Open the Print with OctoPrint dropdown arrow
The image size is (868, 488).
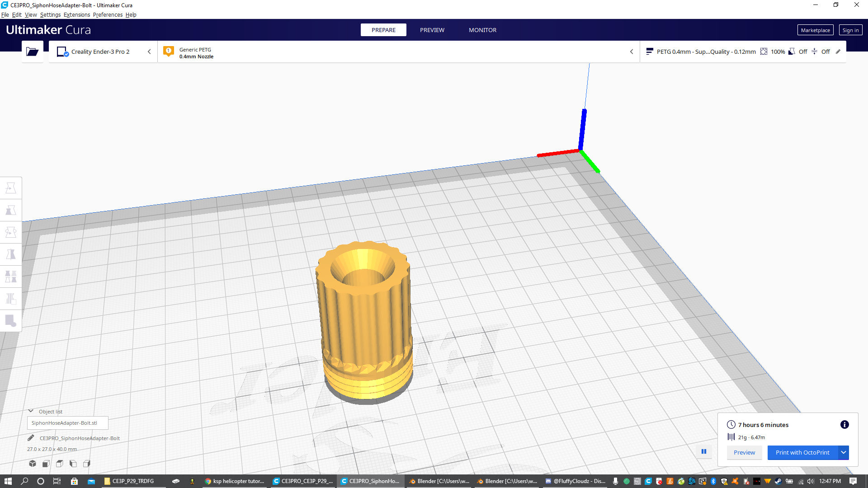[x=844, y=452]
